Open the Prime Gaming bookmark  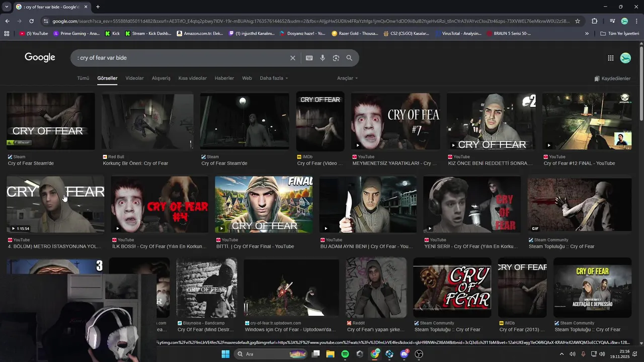pos(76,34)
